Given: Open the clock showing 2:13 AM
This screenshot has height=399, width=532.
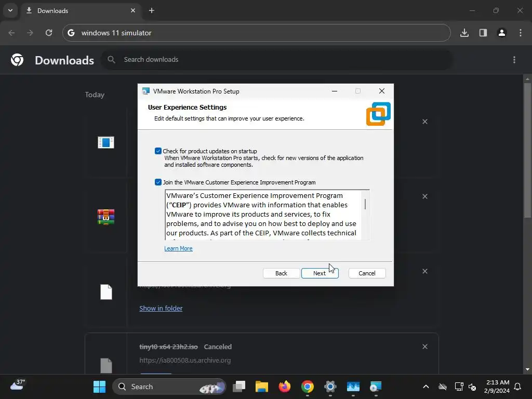Looking at the screenshot, I should [497, 387].
